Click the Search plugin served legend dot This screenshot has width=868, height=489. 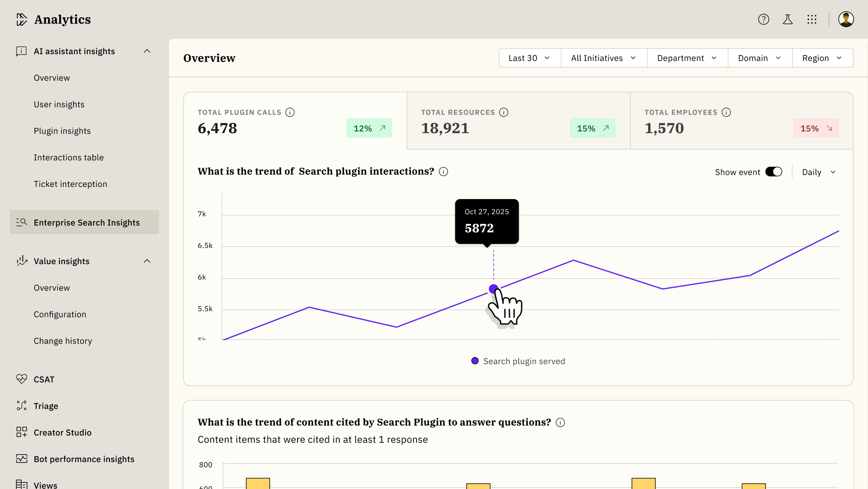[475, 361]
